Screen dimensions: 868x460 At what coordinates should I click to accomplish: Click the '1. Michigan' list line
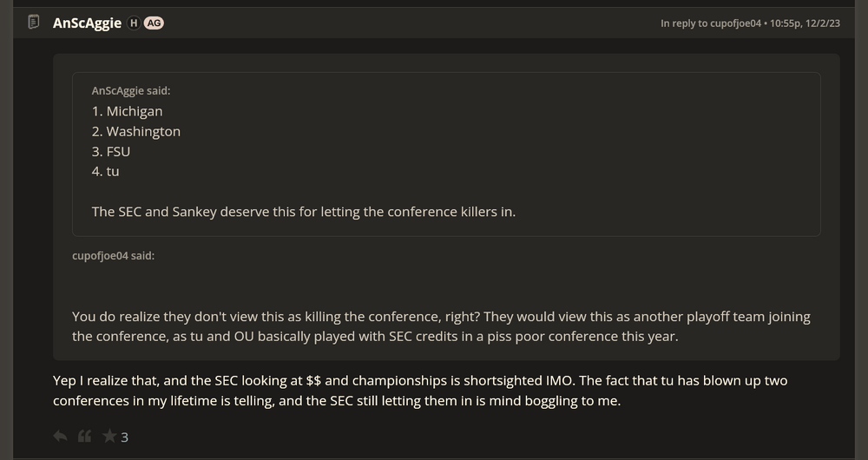[x=127, y=111]
